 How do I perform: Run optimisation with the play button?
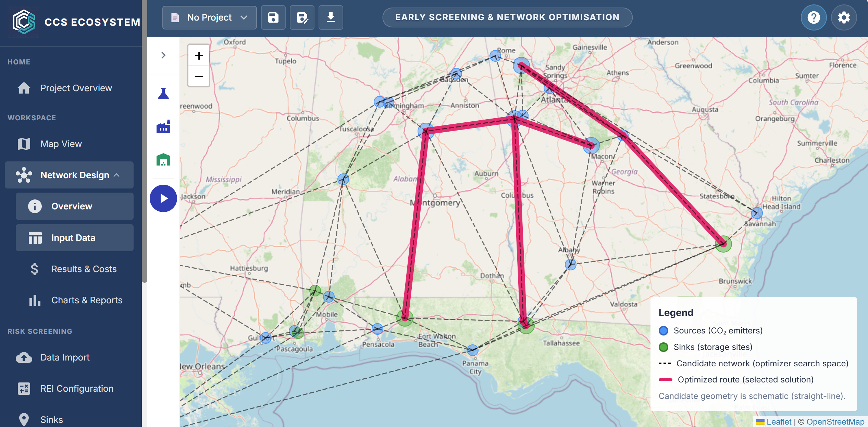[163, 198]
